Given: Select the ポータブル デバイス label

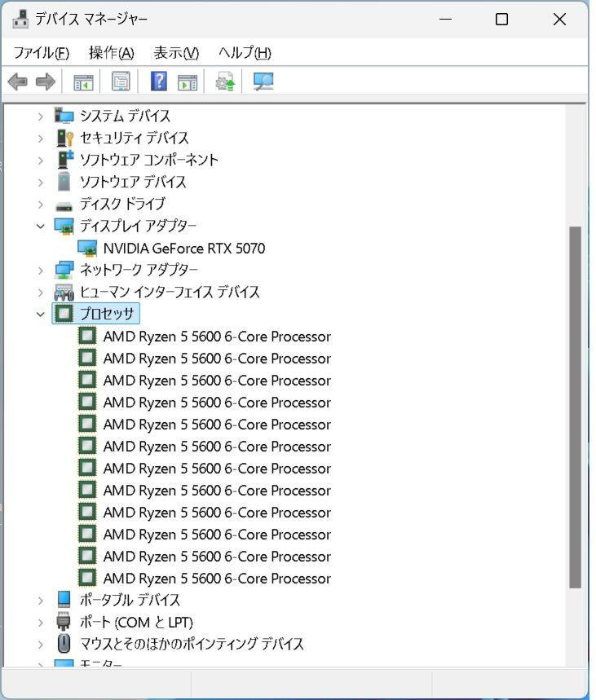Looking at the screenshot, I should [x=130, y=600].
